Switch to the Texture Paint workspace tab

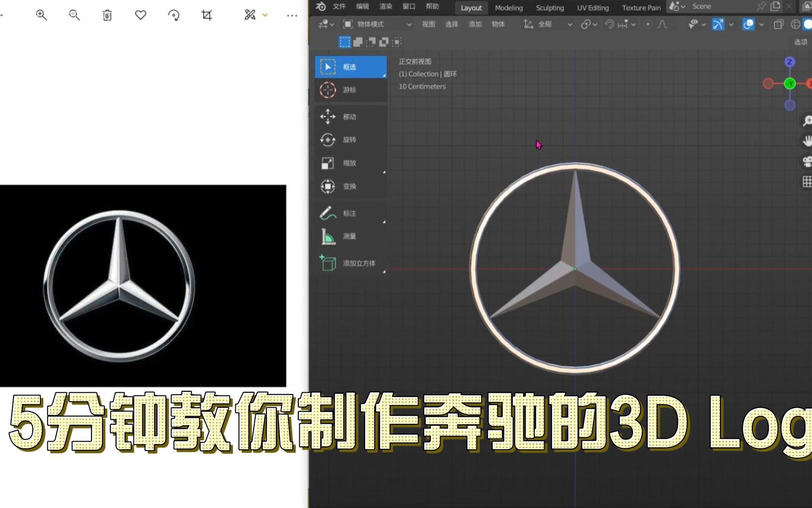coord(641,8)
